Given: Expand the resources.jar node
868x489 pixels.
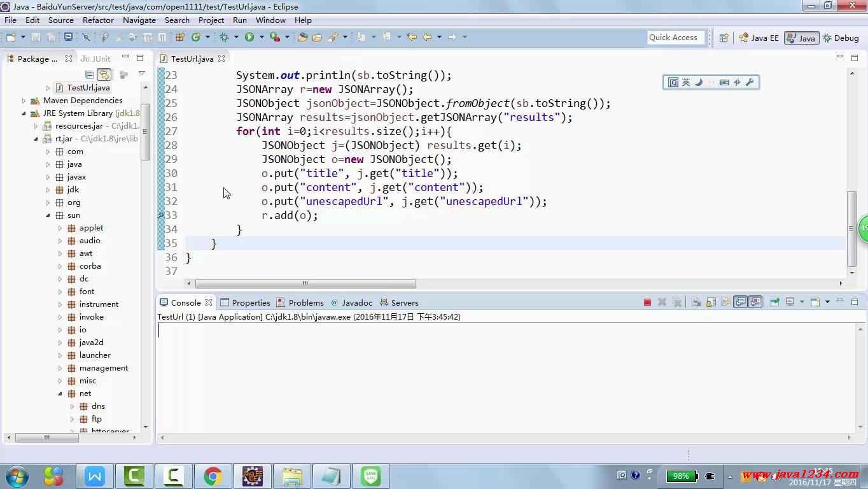Looking at the screenshot, I should [x=36, y=126].
